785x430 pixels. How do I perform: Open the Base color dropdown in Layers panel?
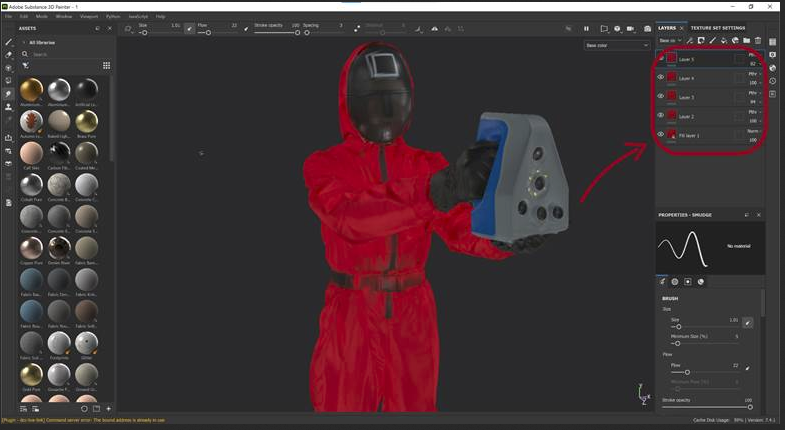670,41
